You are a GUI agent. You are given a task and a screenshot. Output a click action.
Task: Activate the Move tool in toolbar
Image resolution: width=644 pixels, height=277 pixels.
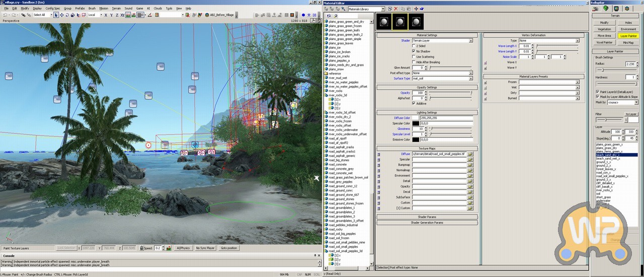tap(62, 15)
